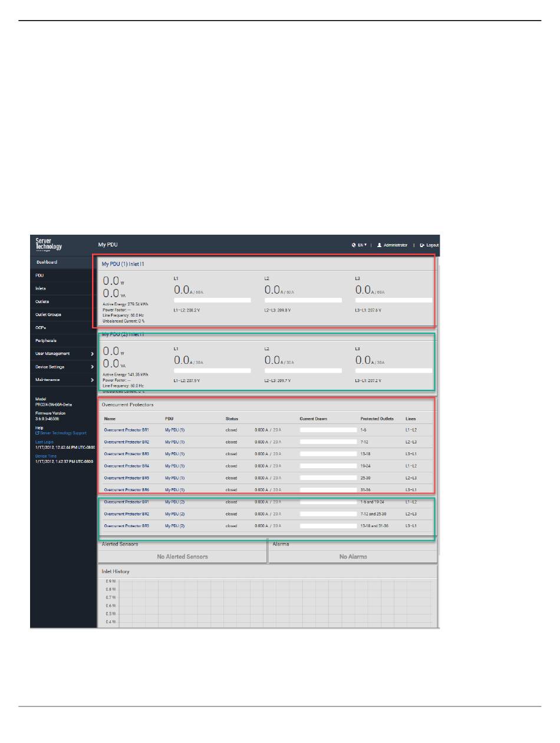This screenshot has height=743, width=560.
Task: Select the Dashboard menu item
Action: [63, 262]
